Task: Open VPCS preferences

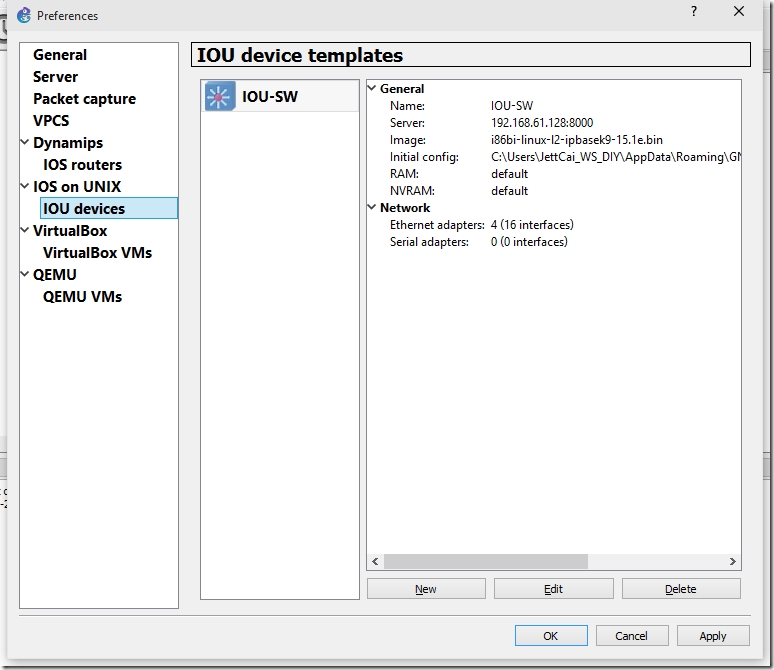Action: point(51,121)
